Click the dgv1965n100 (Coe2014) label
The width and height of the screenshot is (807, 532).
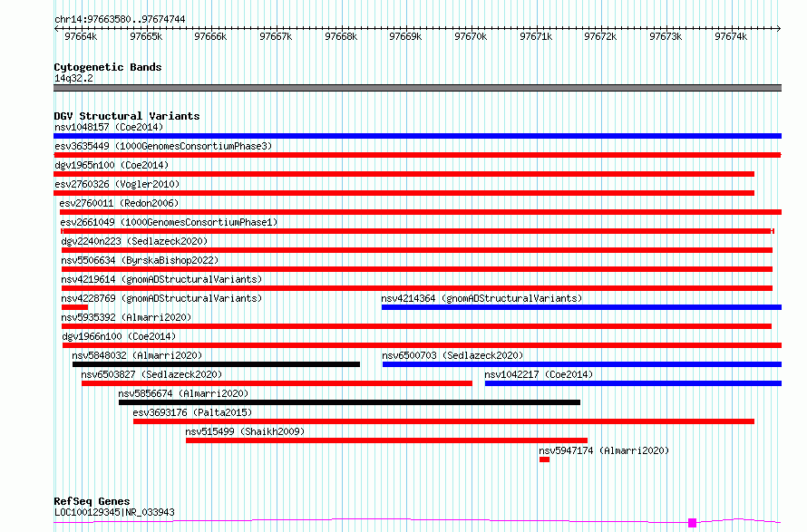pyautogui.click(x=112, y=165)
